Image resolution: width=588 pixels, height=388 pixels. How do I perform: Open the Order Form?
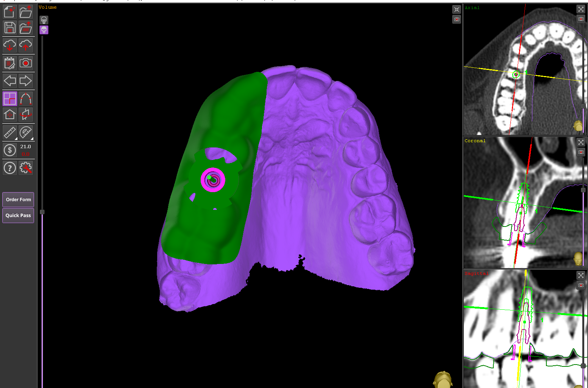click(18, 200)
